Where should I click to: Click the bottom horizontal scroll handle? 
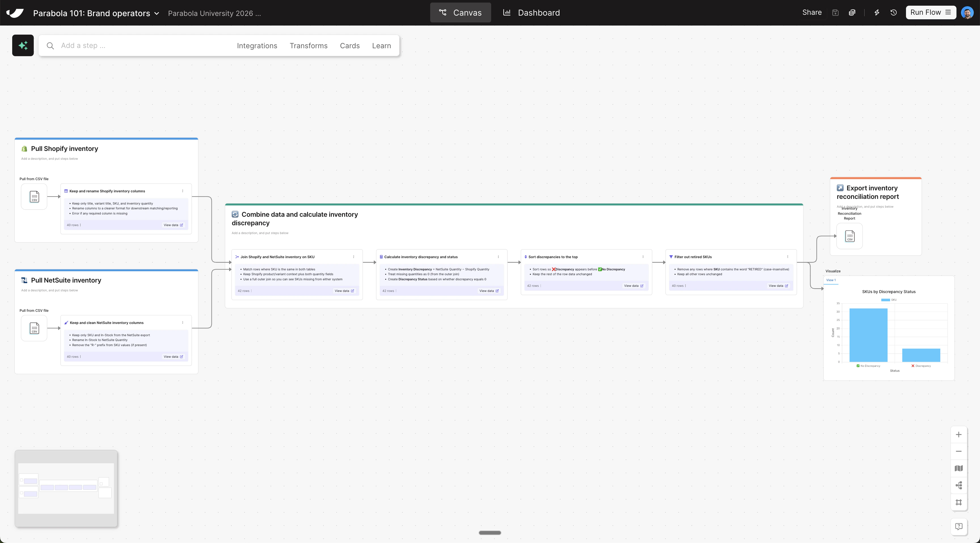pos(490,533)
